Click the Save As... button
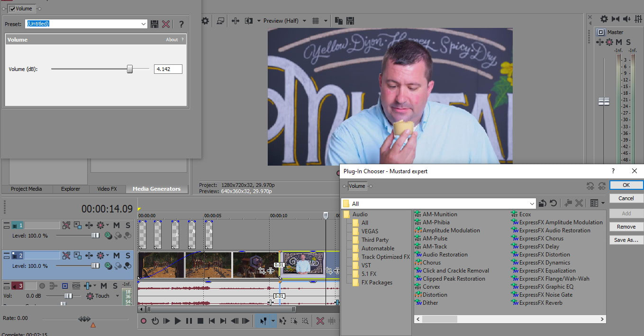Viewport: 644px width, 336px height. pyautogui.click(x=626, y=240)
